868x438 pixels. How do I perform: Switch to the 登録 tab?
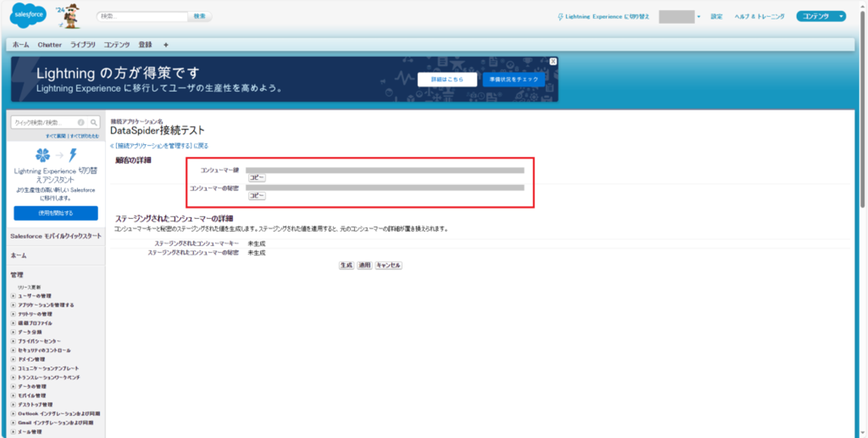click(x=145, y=45)
